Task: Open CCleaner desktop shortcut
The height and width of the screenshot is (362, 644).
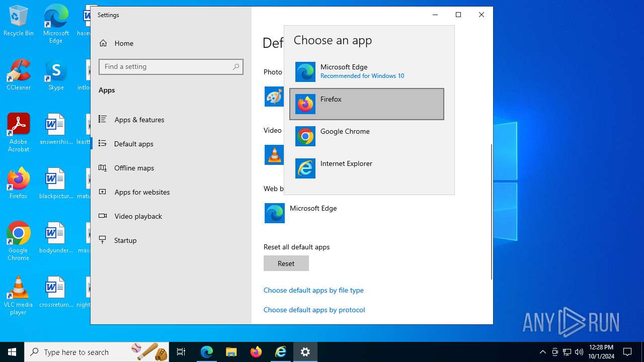Action: (19, 75)
